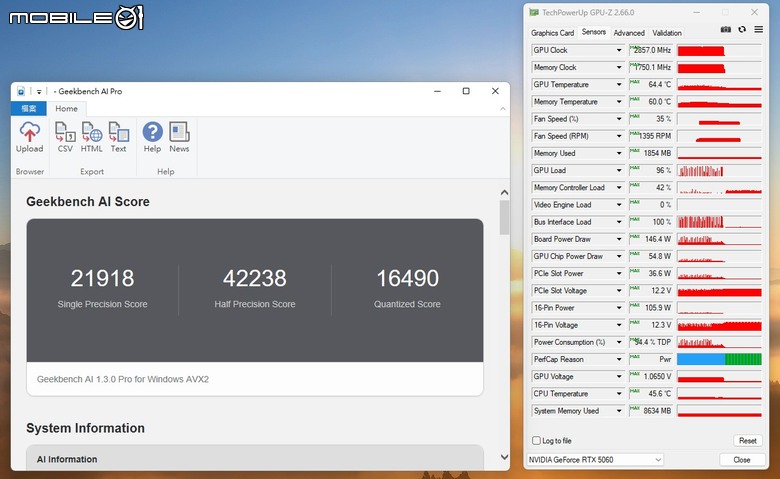
Task: Enable Log to file checkbox
Action: tap(536, 441)
